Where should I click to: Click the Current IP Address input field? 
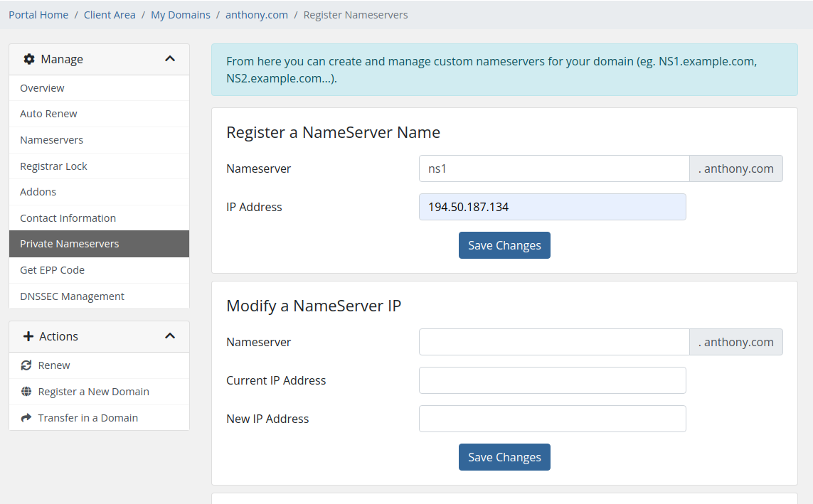(x=552, y=380)
